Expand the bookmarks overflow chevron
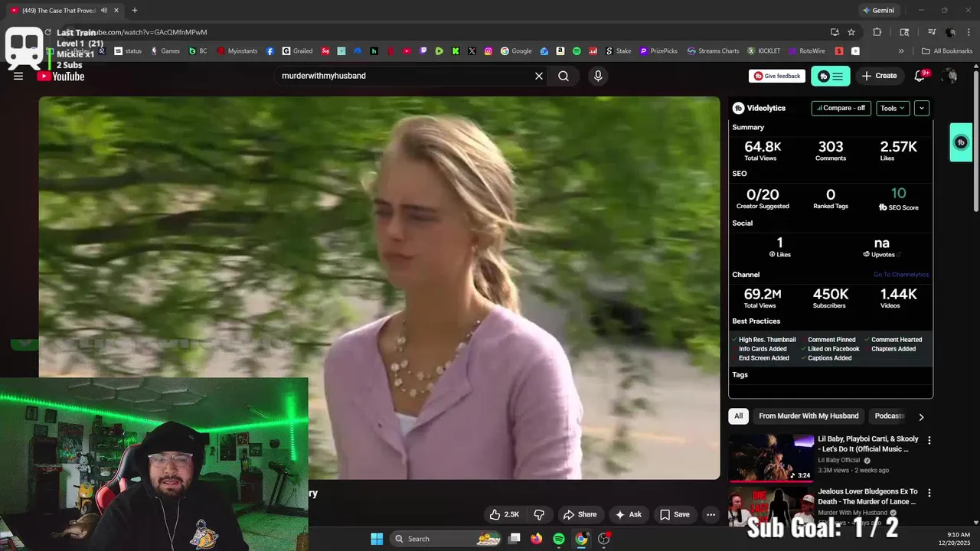This screenshot has height=551, width=980. click(901, 51)
